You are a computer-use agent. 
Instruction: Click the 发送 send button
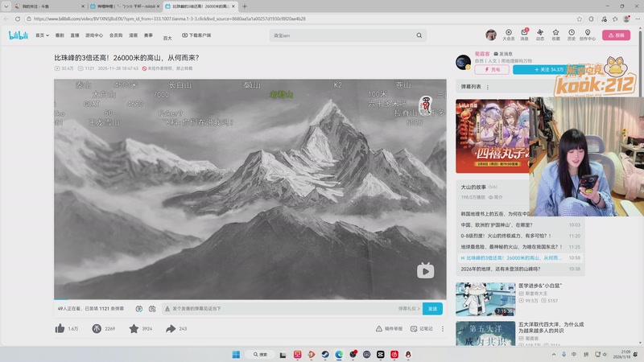(432, 309)
